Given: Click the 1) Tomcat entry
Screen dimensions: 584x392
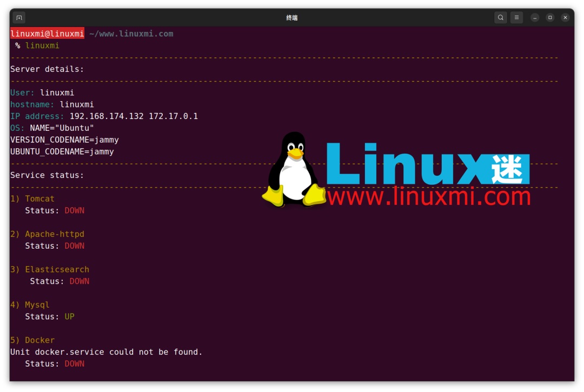Looking at the screenshot, I should [32, 199].
